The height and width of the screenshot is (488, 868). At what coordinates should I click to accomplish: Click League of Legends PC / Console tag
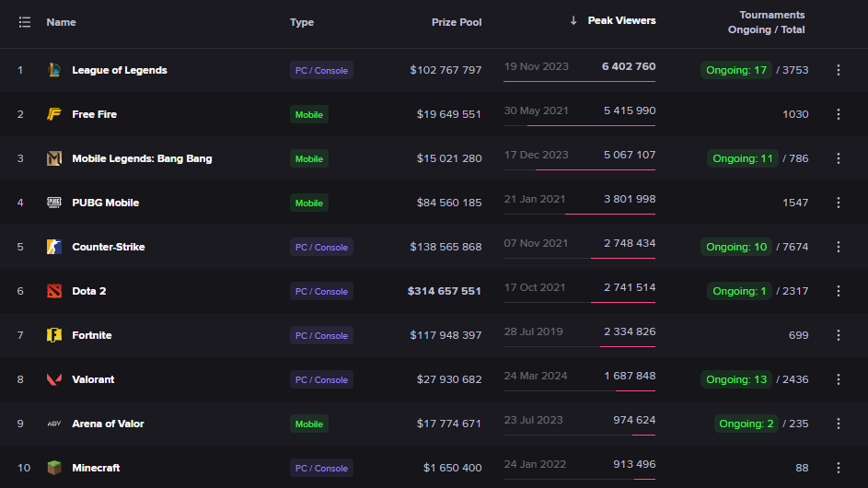point(321,70)
